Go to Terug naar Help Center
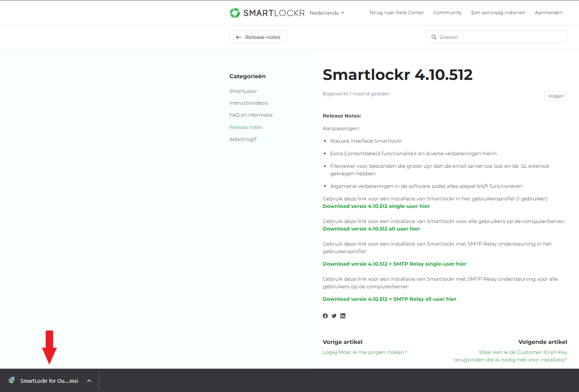This screenshot has width=579, height=392. (396, 13)
